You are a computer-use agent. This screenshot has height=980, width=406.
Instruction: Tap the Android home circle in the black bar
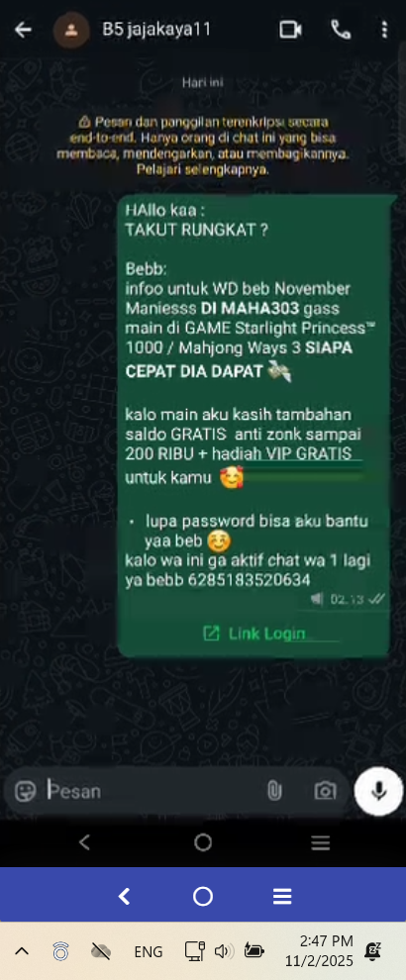(x=203, y=842)
